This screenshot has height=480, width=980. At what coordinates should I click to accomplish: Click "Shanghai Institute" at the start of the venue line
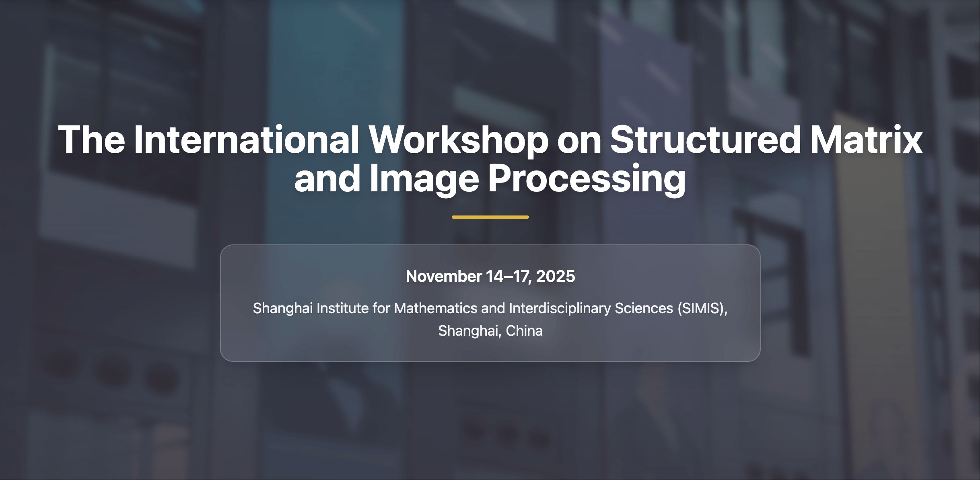click(311, 308)
